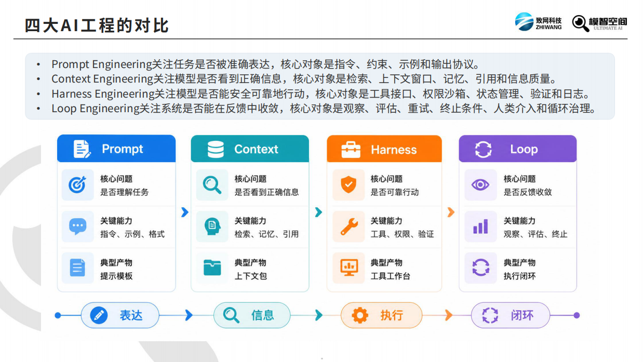Click the 执行 stage label
This screenshot has height=362, width=644.
[392, 315]
